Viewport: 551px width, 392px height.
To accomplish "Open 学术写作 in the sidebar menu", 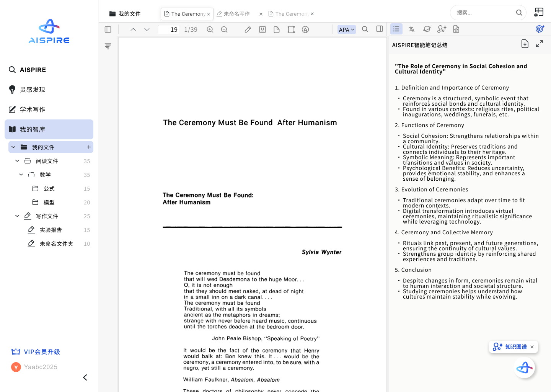I will pos(33,109).
